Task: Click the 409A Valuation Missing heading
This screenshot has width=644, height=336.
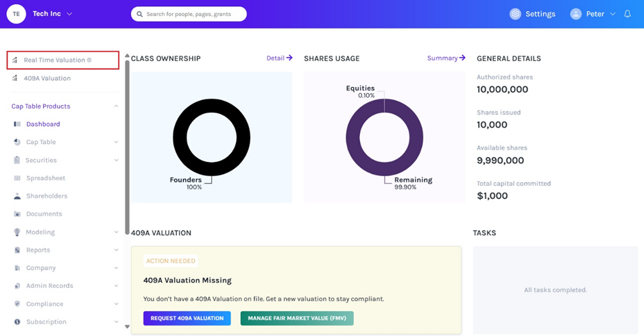Action: pyautogui.click(x=187, y=280)
